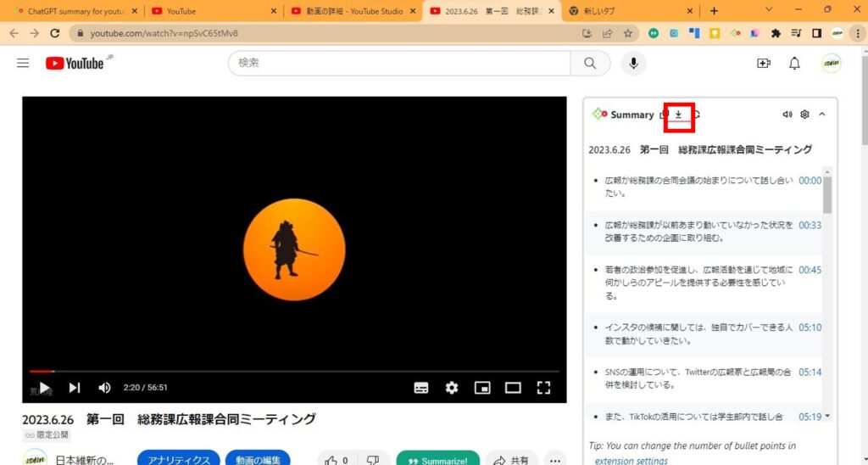Jump to timestamp 00:33 in summary
The image size is (868, 465).
point(810,226)
